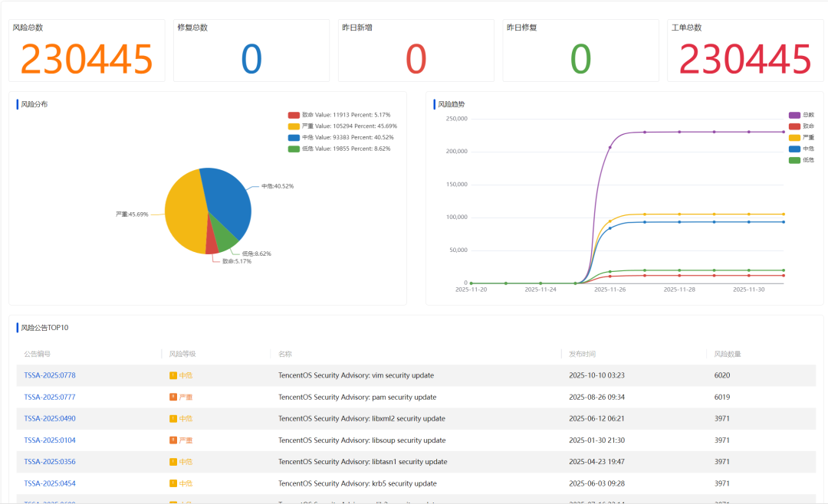Select the 风险总数 summary card
This screenshot has width=828, height=504.
(87, 51)
